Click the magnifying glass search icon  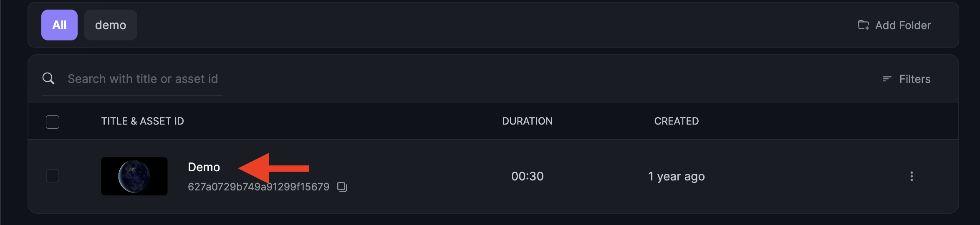(x=48, y=78)
